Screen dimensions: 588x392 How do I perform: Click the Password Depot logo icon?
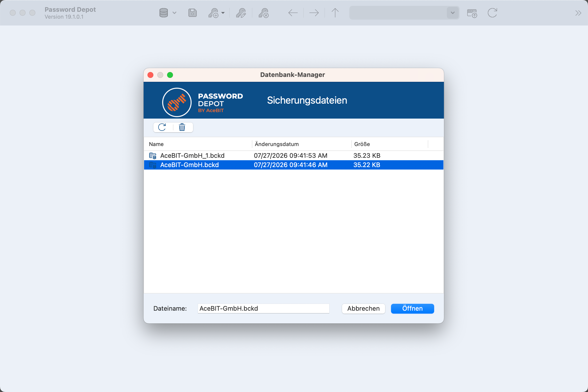(177, 102)
